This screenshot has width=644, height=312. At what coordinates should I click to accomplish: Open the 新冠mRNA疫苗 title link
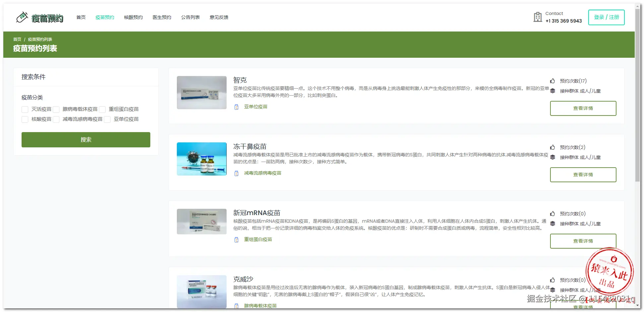[257, 213]
